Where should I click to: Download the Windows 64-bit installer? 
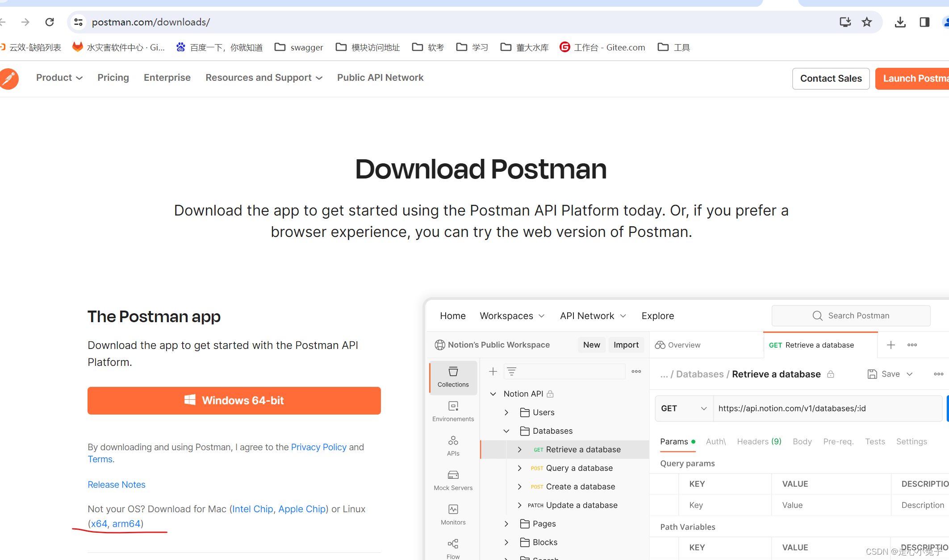point(234,400)
